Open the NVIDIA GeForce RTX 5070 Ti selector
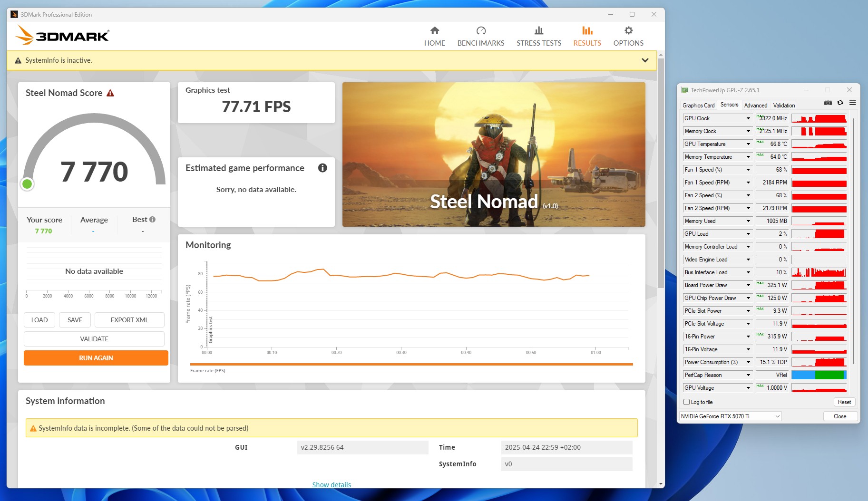Image resolution: width=868 pixels, height=501 pixels. [x=730, y=416]
